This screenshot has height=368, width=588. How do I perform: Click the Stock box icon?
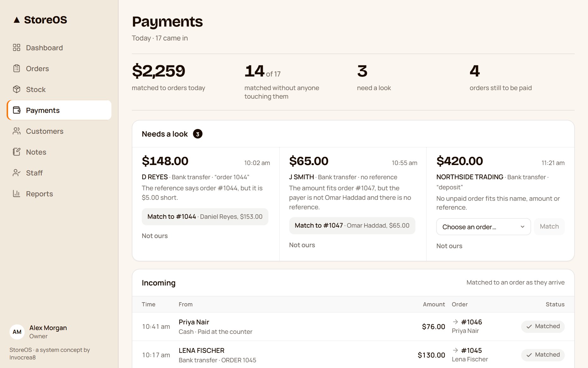[16, 89]
